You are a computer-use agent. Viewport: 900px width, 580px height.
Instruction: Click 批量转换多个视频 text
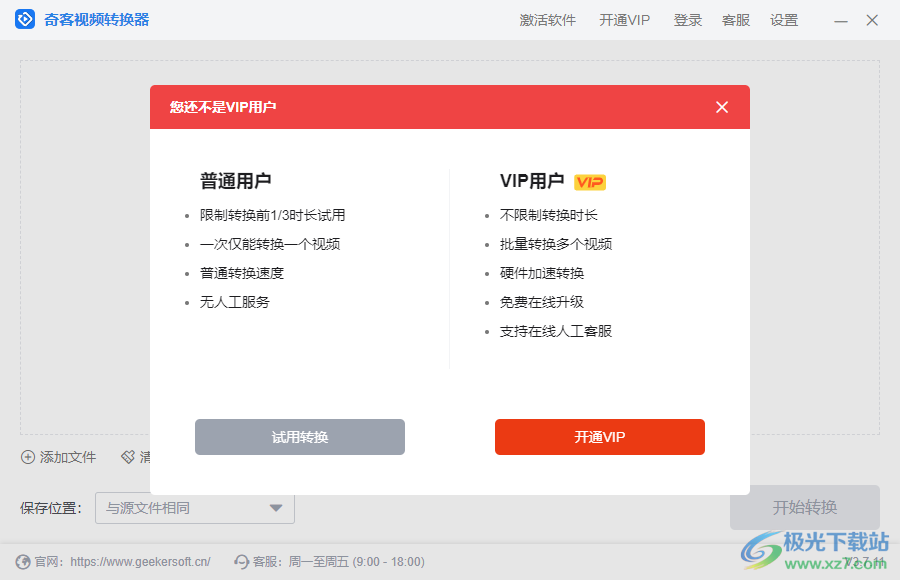[556, 244]
